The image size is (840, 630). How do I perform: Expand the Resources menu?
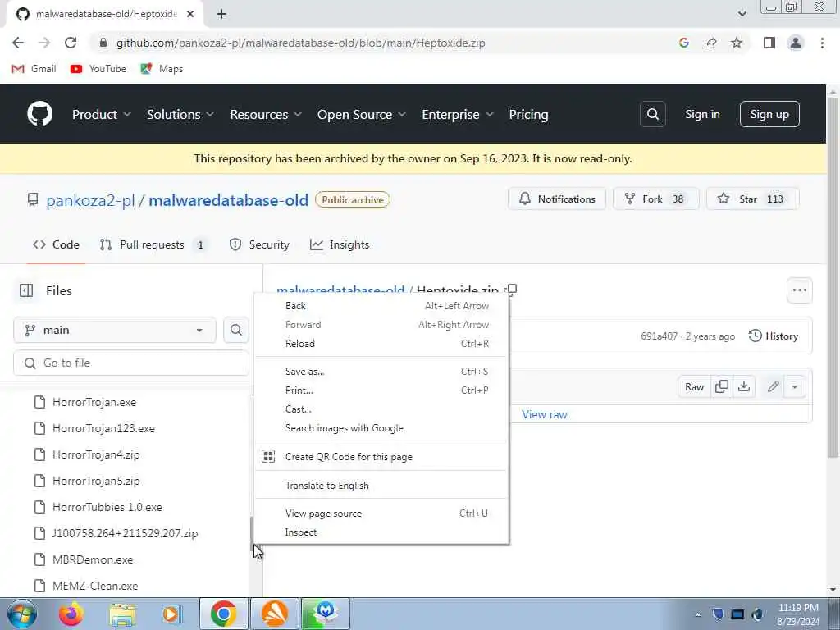point(266,115)
